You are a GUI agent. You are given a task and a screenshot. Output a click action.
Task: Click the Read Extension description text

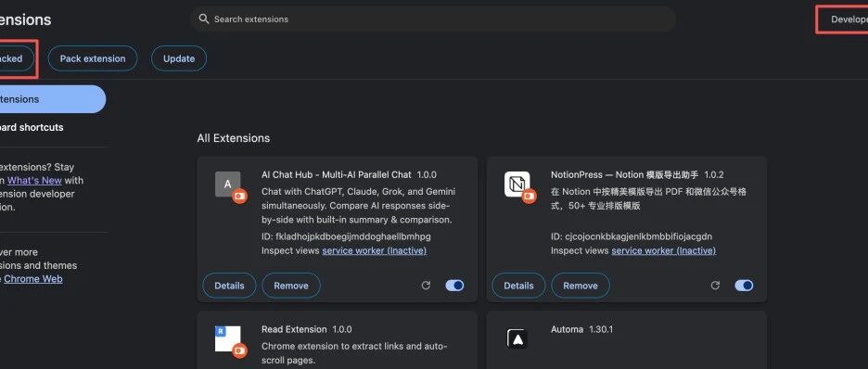(354, 353)
